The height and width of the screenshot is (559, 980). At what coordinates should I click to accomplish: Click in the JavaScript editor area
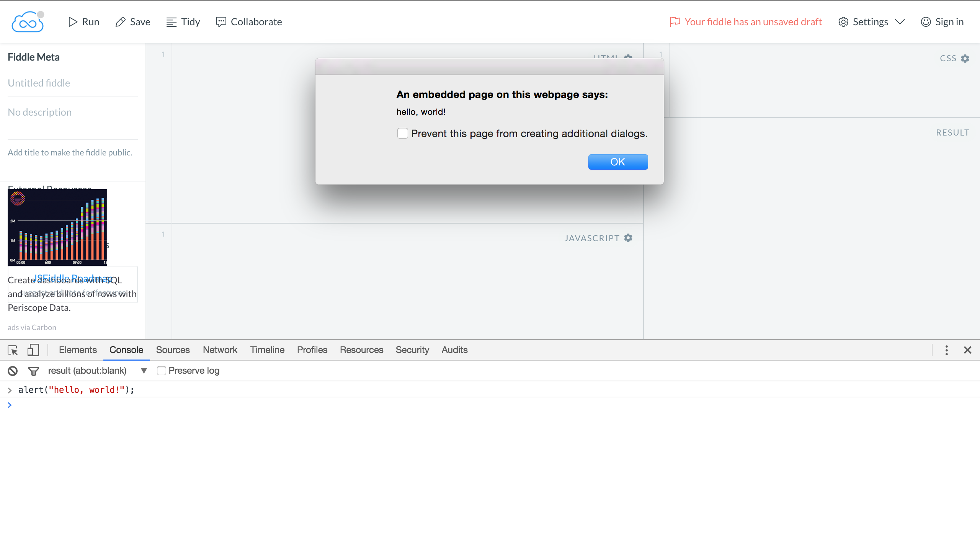[x=407, y=281]
